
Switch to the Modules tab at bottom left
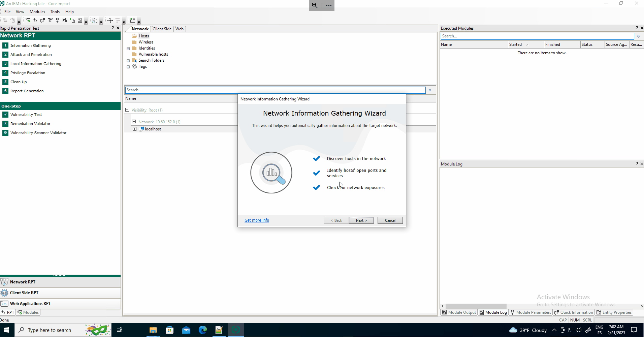(28, 312)
